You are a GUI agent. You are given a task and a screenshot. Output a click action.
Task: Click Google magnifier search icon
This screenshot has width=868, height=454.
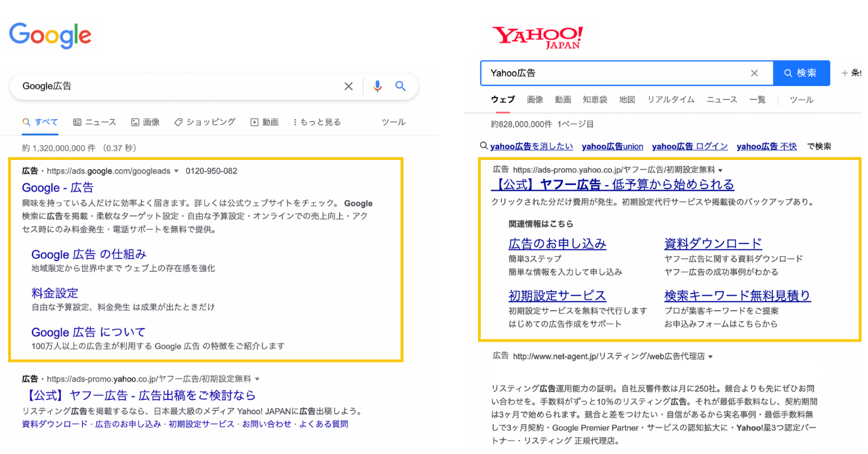tap(401, 86)
